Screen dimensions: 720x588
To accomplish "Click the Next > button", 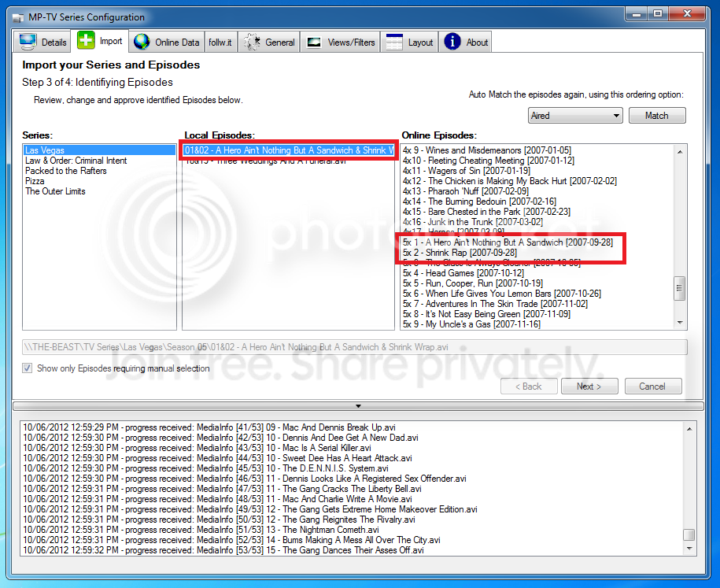I will 589,386.
